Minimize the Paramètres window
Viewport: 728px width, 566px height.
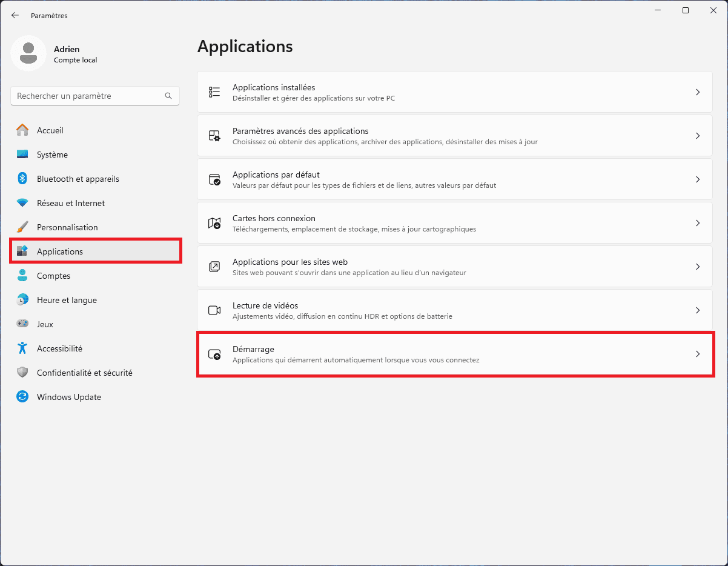tap(658, 10)
